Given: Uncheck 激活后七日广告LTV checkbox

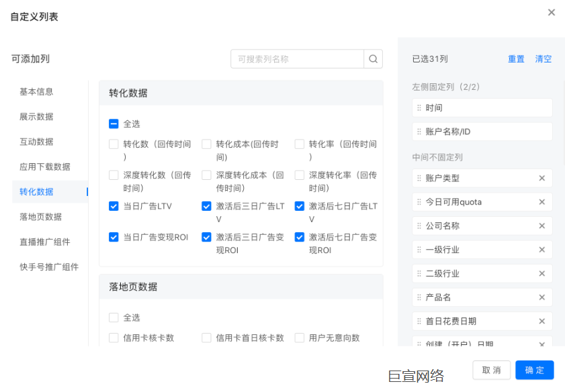Looking at the screenshot, I should pos(300,206).
